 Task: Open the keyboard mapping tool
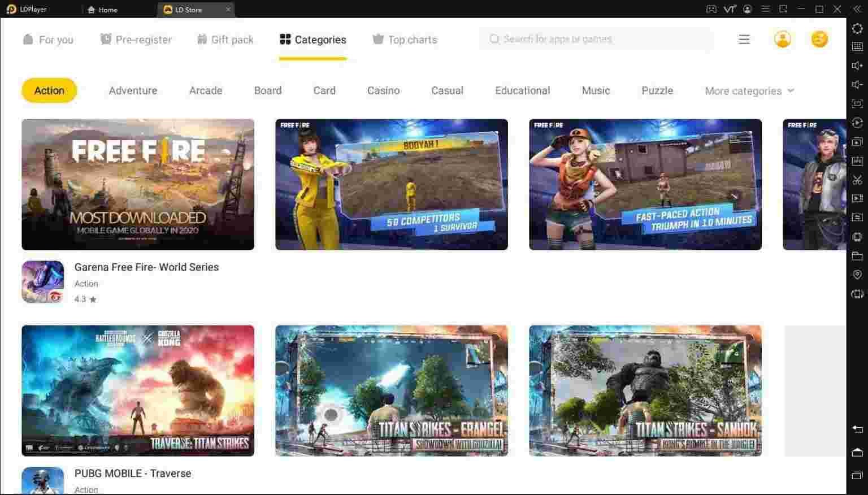click(857, 46)
